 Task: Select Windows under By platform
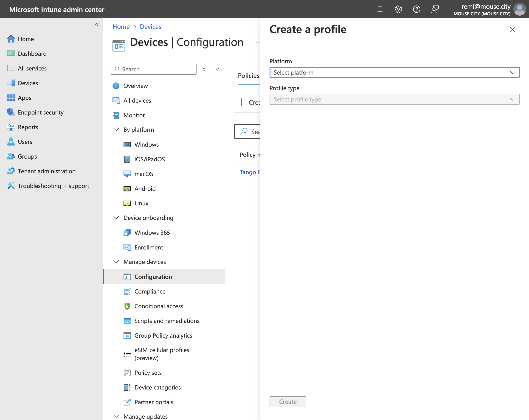click(146, 145)
